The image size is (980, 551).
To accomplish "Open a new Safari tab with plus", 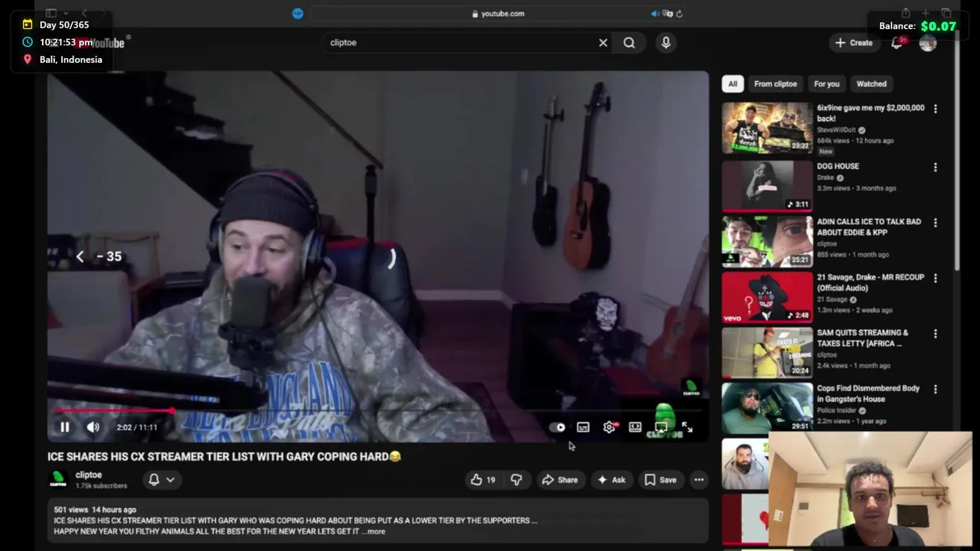I will (926, 13).
